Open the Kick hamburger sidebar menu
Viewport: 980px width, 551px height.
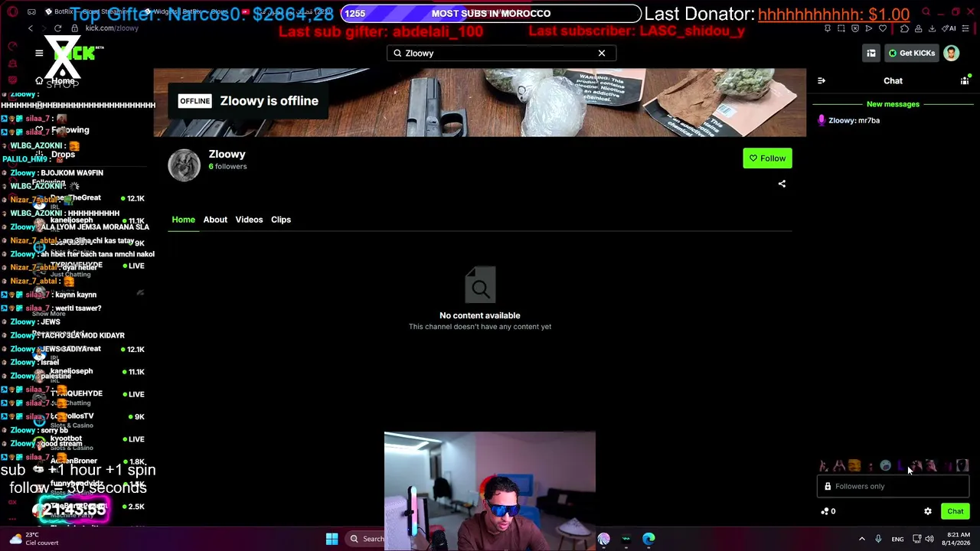click(39, 53)
